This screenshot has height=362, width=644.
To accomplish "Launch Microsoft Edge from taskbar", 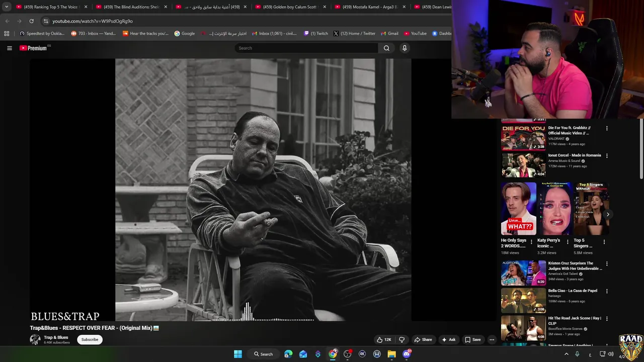I will [288, 354].
